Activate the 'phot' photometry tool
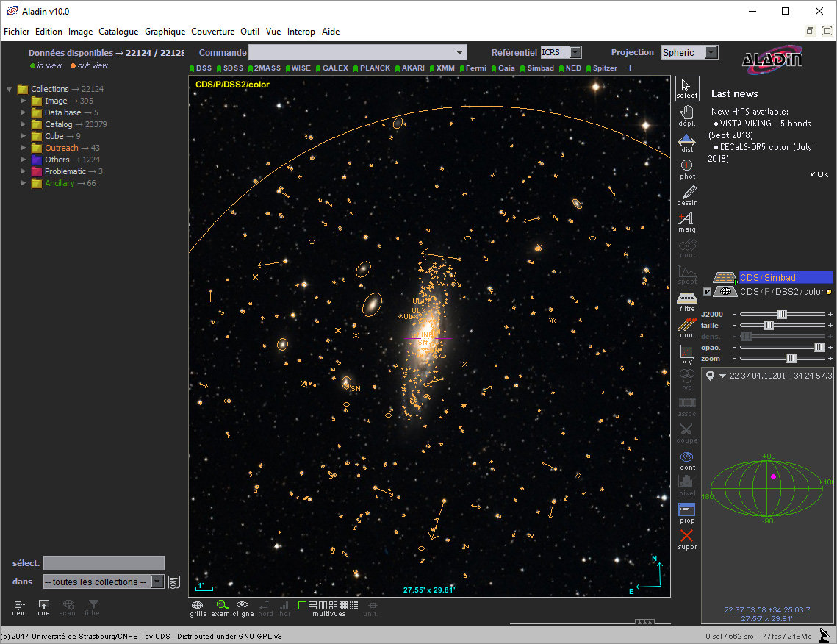The width and height of the screenshot is (837, 644). [x=686, y=168]
